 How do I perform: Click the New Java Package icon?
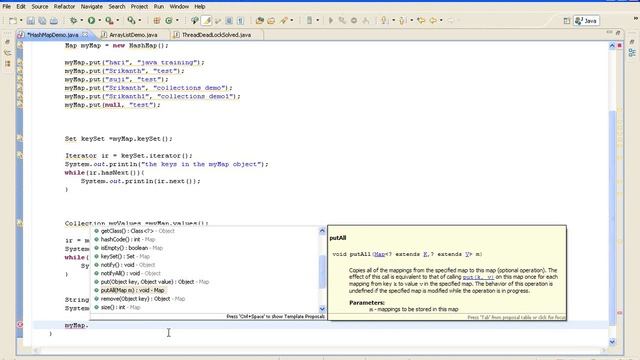157,20
